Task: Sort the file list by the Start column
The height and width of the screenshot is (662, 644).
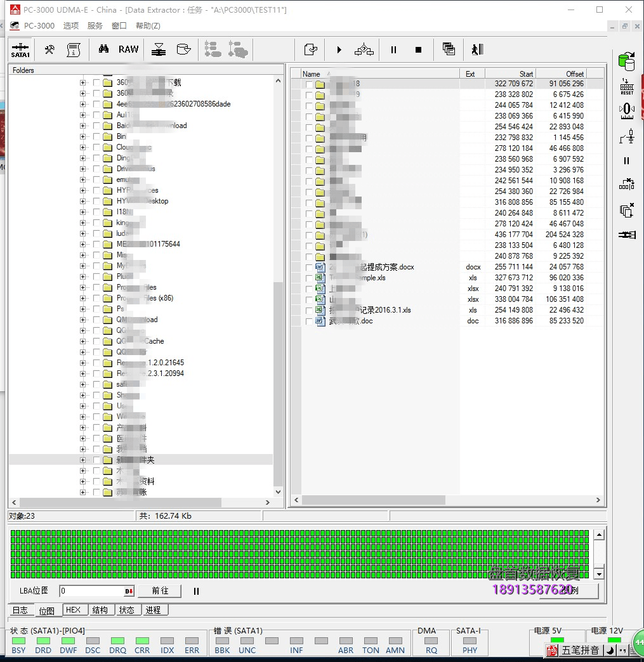Action: tap(511, 74)
